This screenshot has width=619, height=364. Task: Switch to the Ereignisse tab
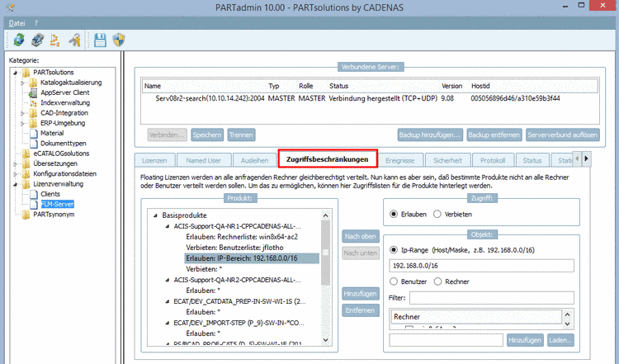tap(400, 161)
